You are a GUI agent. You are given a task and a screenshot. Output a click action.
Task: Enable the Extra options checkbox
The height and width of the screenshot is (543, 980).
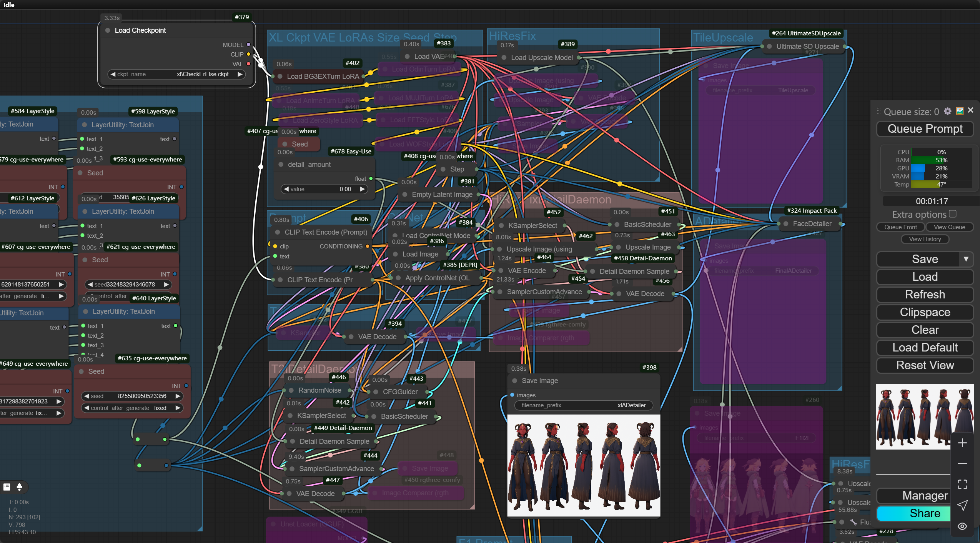tap(953, 214)
